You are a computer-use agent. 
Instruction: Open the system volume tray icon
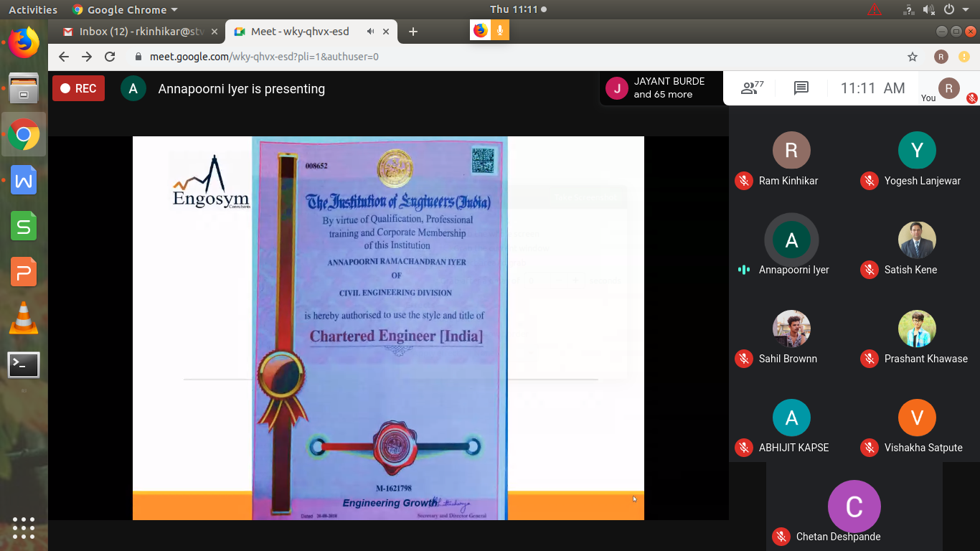tap(929, 10)
